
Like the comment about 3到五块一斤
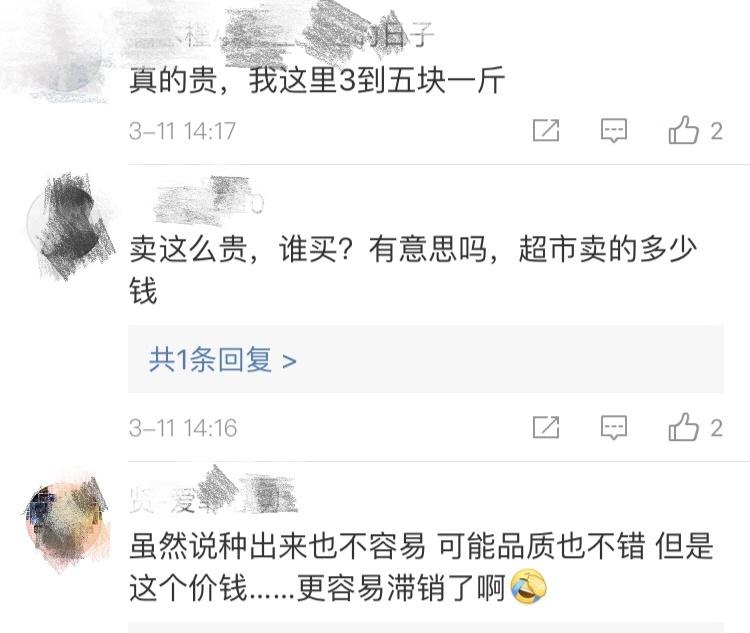684,130
